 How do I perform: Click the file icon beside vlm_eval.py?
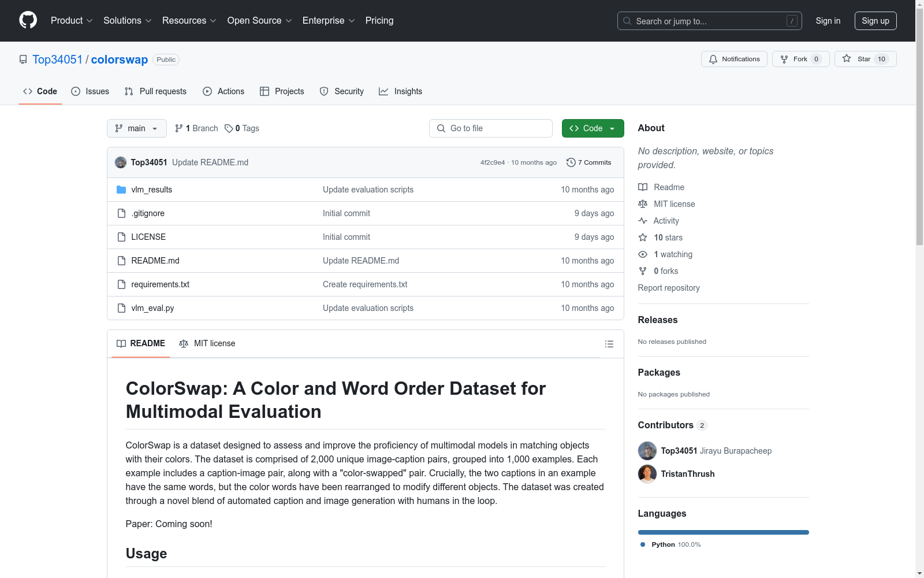[121, 308]
